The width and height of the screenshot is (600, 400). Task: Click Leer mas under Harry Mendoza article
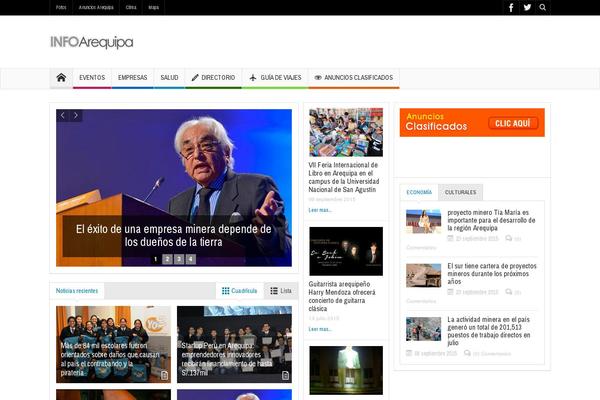(x=320, y=329)
